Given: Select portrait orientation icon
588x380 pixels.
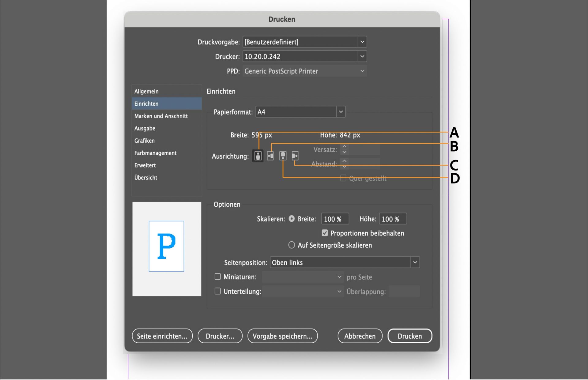Looking at the screenshot, I should [x=258, y=156].
